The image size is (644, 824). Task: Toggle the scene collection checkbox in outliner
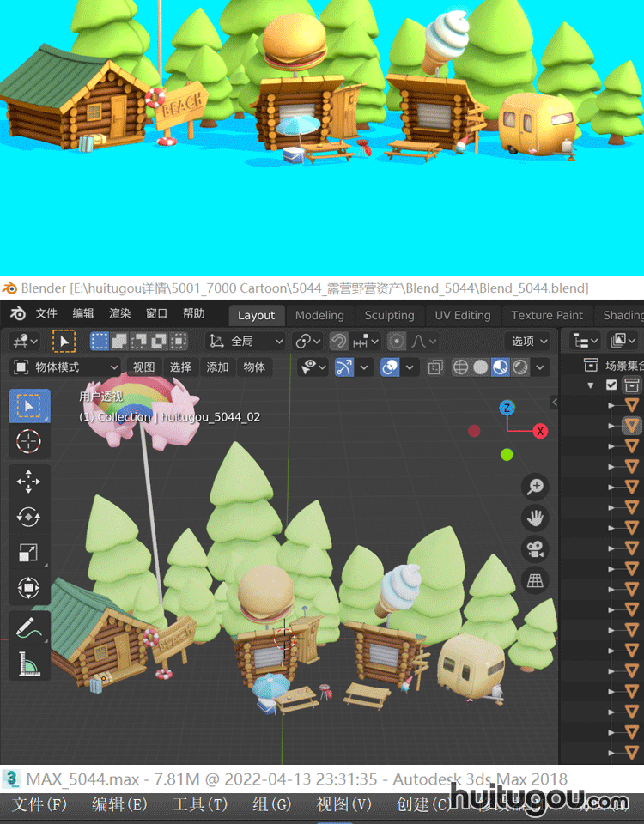(x=611, y=385)
